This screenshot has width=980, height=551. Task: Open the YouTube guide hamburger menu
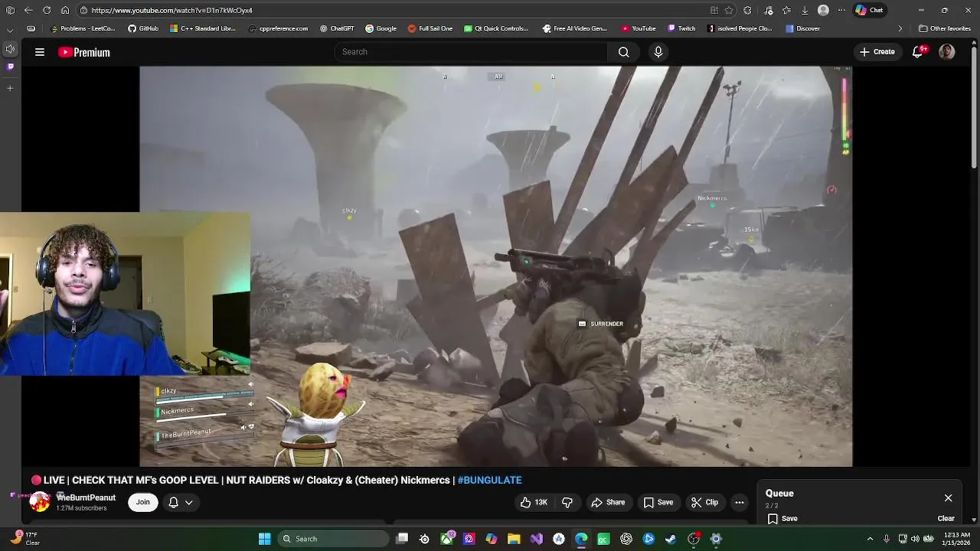click(40, 52)
